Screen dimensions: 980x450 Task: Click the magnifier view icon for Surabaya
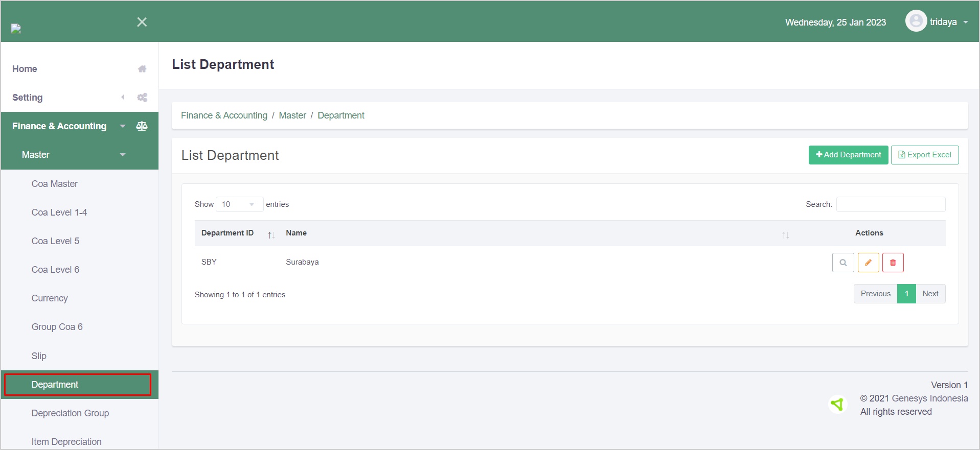[x=843, y=263]
